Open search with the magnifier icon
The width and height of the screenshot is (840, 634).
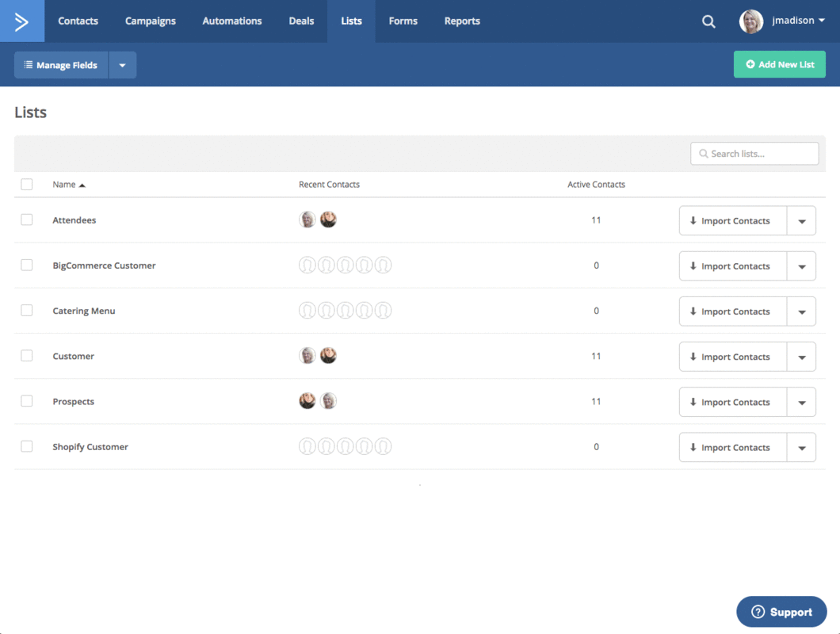pos(708,21)
